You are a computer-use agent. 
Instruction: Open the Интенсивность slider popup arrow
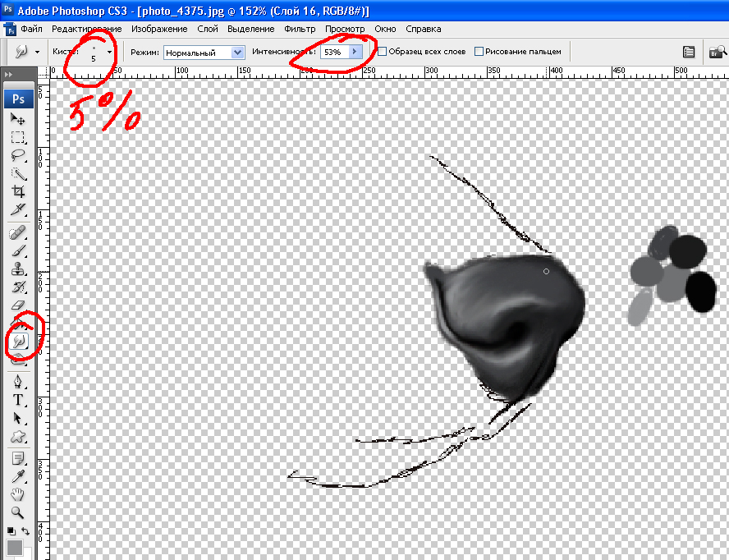(355, 52)
